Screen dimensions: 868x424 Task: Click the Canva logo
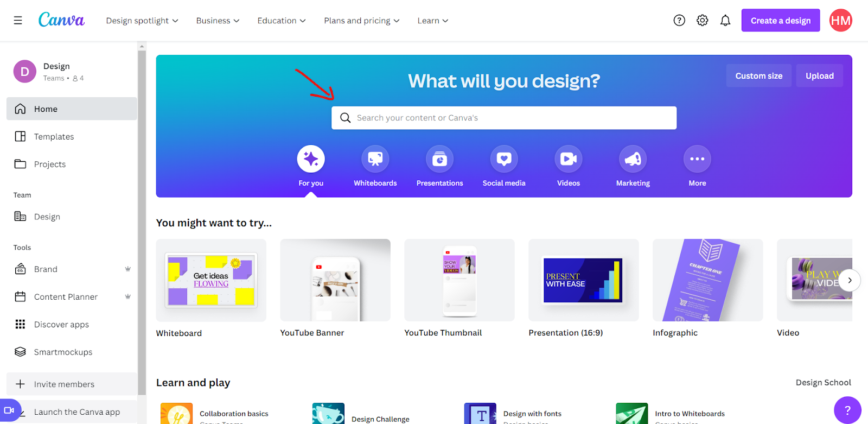click(61, 20)
